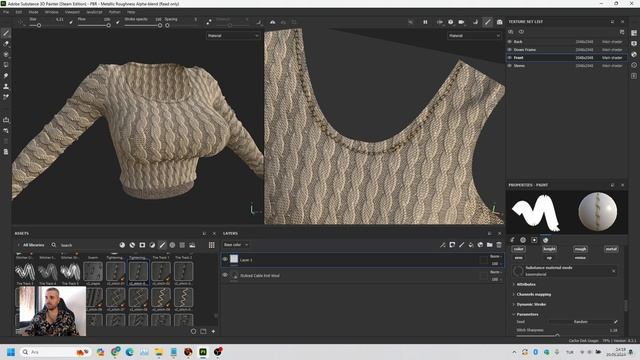Open the History icon in right sidebar

pos(633,65)
